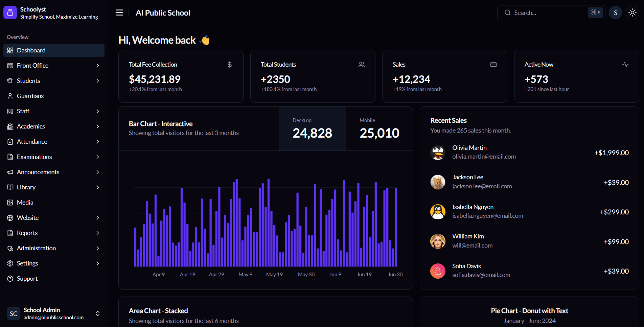Viewport: 644px width, 327px height.
Task: Switch chart view to Mobile visitors
Action: [x=379, y=129]
